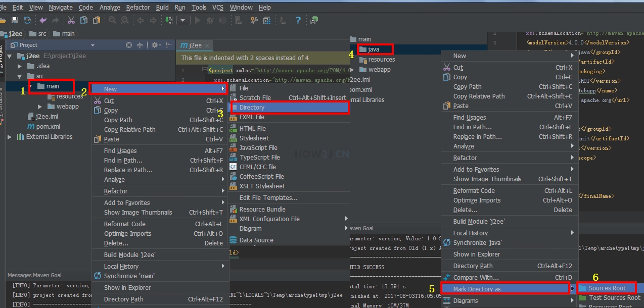Click the indentation warning banner text
The height and width of the screenshot is (308, 644).
245,58
